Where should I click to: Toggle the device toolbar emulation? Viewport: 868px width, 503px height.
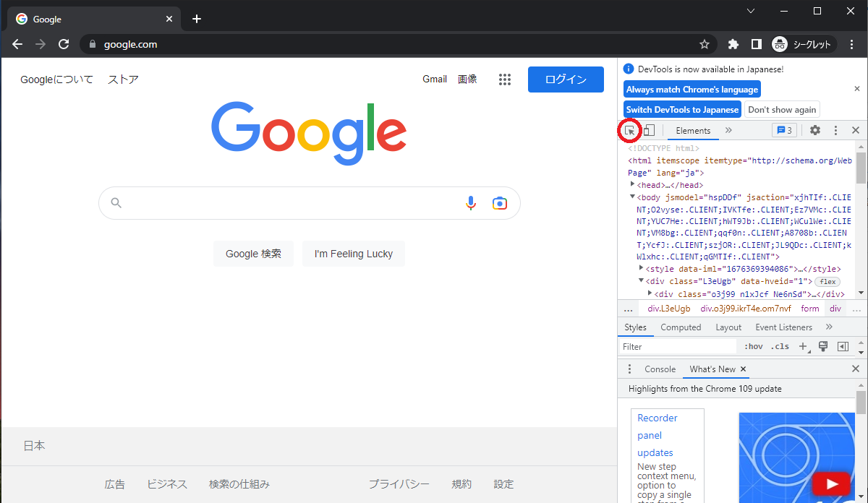pos(648,130)
